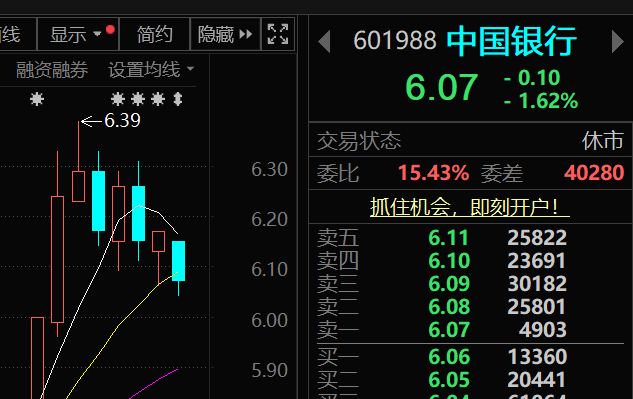Open 抓住机会,即刻开户 link

(x=470, y=208)
